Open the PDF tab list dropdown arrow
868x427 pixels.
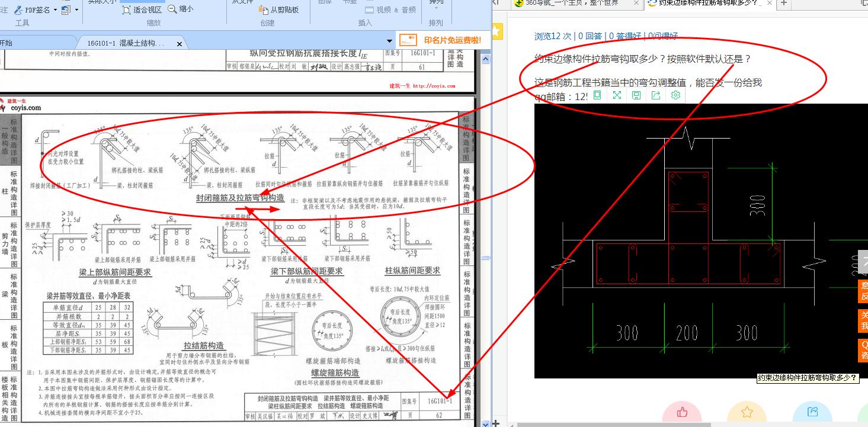(389, 41)
